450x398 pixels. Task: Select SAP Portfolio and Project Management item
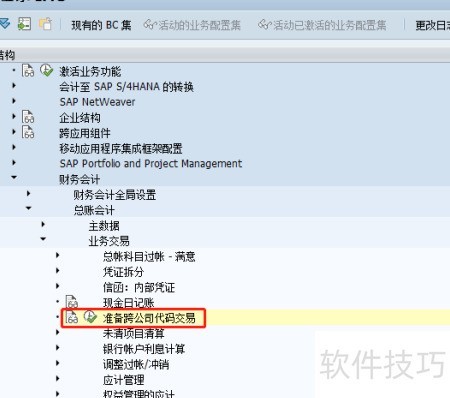coord(151,163)
